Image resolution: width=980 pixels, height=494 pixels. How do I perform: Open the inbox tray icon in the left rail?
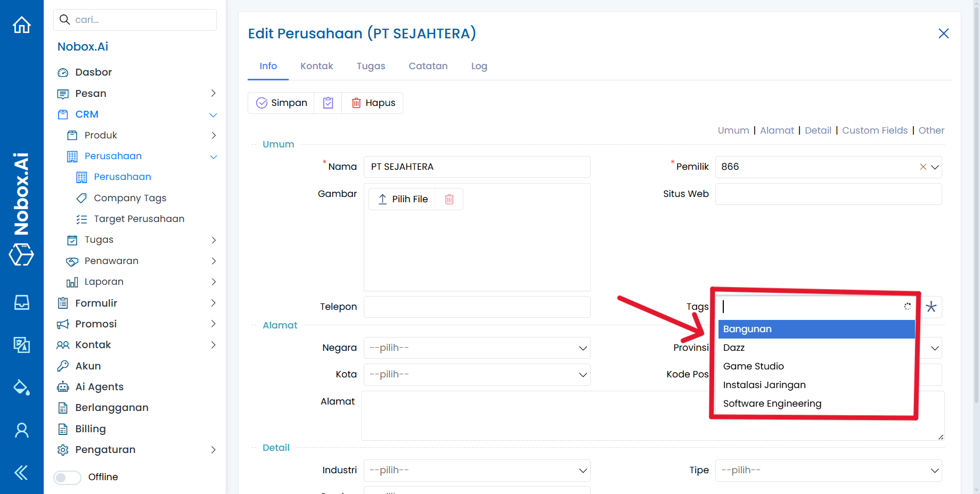coord(22,302)
